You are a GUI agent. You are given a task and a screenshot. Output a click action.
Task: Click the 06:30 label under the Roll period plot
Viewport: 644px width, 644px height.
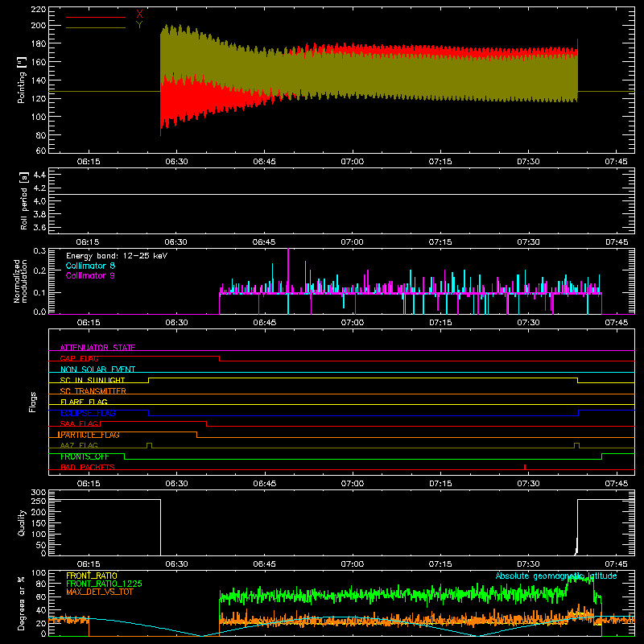pyautogui.click(x=176, y=242)
